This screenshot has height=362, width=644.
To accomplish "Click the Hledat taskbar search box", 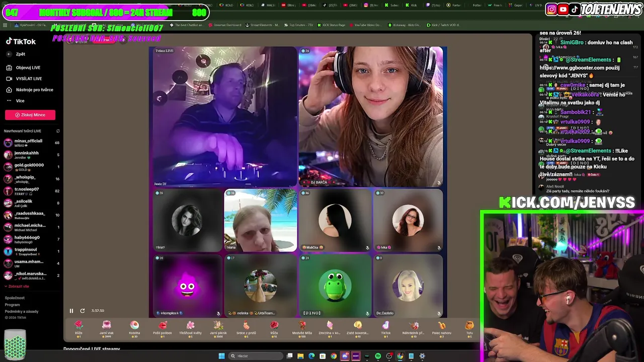I will tap(256, 356).
